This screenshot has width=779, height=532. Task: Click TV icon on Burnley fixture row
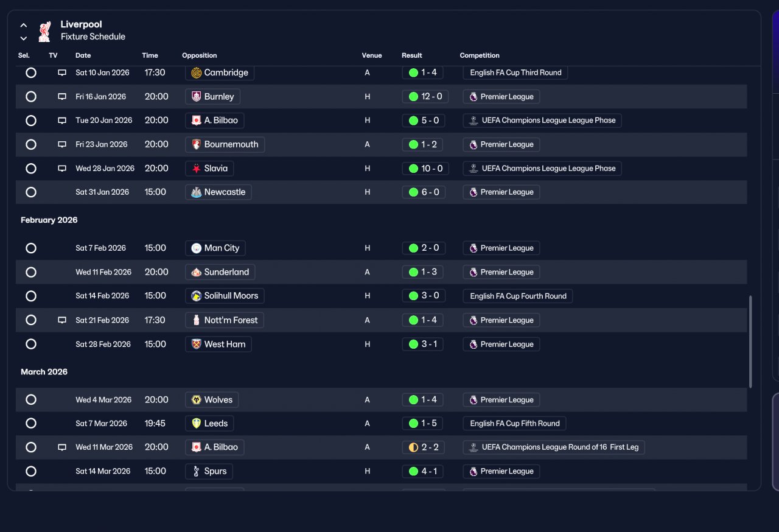(x=62, y=97)
